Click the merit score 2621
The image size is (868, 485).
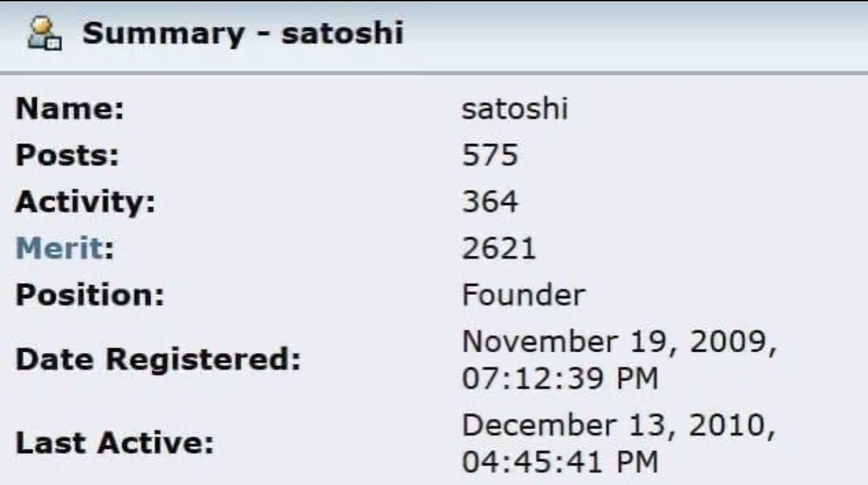(x=498, y=248)
